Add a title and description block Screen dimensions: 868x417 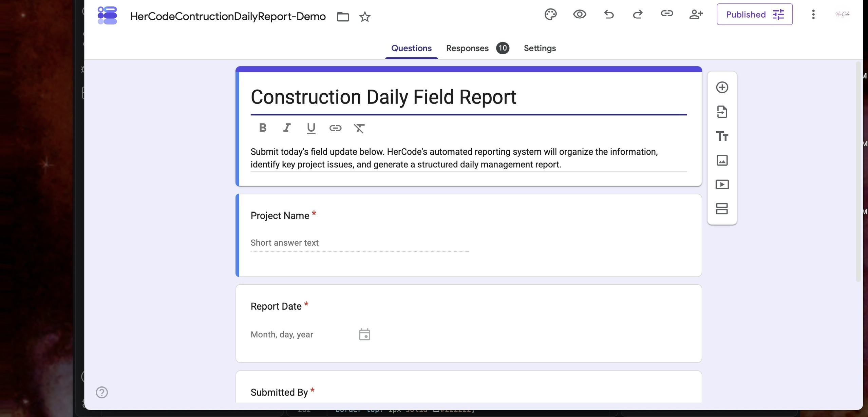click(x=722, y=136)
